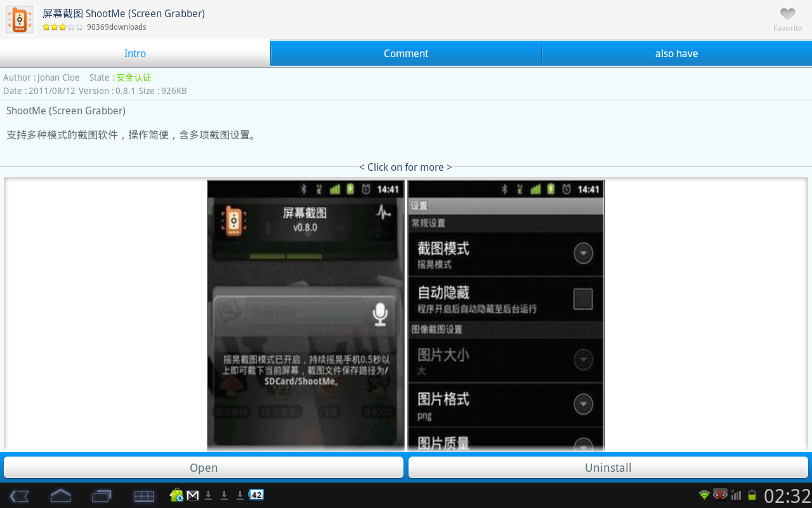Click the 'Date :2011/08/12' text
This screenshot has width=812, height=508.
pos(39,91)
